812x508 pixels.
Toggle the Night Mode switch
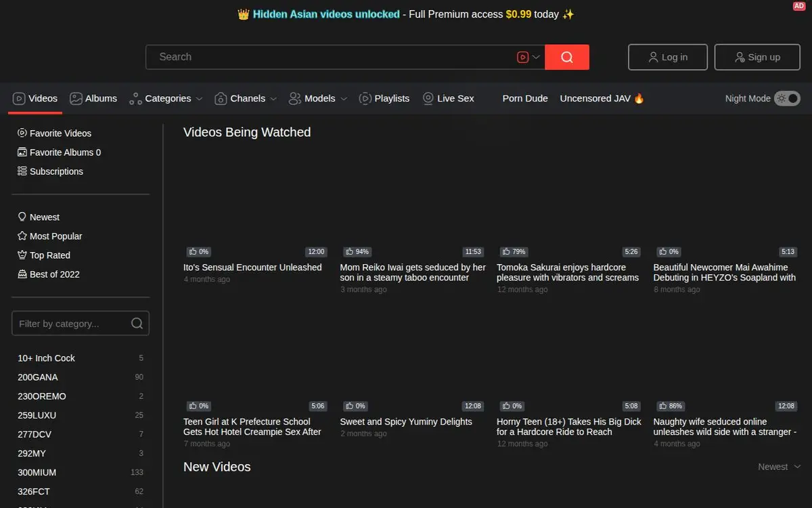(x=787, y=98)
